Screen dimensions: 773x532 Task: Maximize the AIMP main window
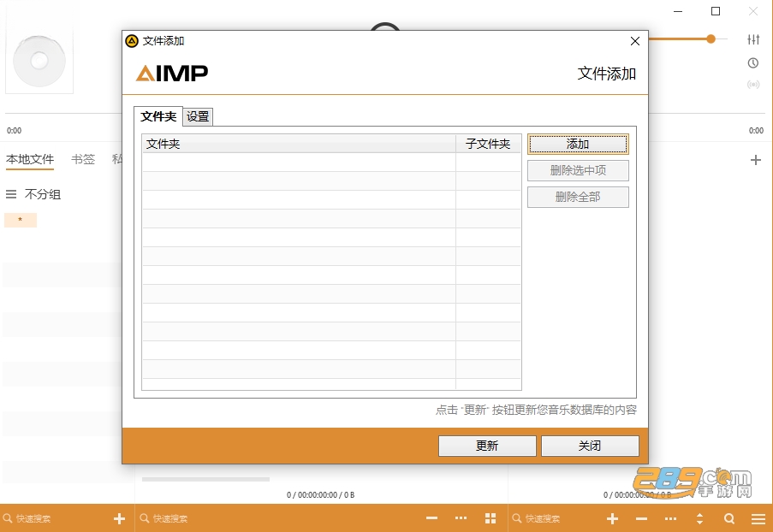click(x=716, y=11)
